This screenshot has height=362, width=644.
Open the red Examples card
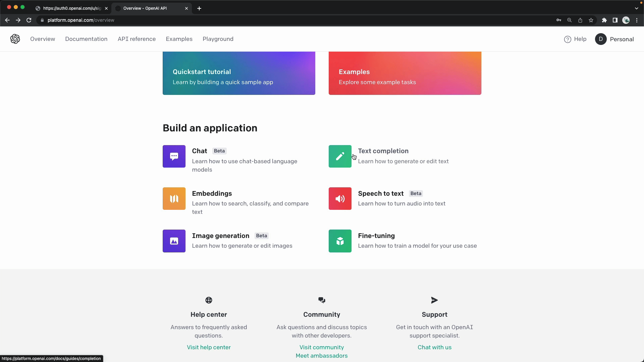405,73
